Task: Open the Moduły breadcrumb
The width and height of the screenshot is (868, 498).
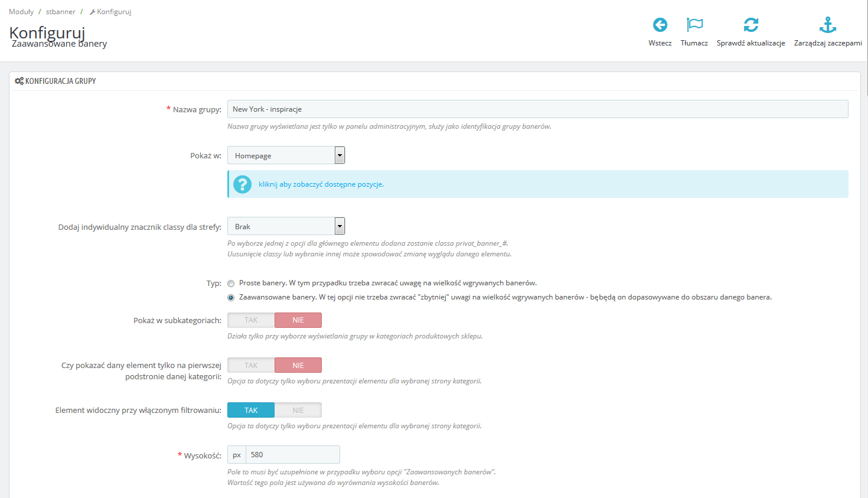Action: pos(21,12)
